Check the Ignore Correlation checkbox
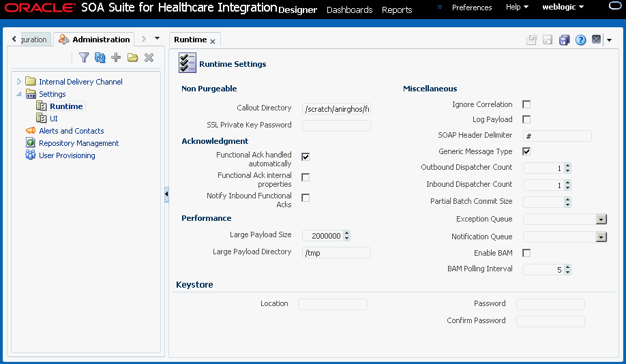626x364 pixels. pos(526,104)
